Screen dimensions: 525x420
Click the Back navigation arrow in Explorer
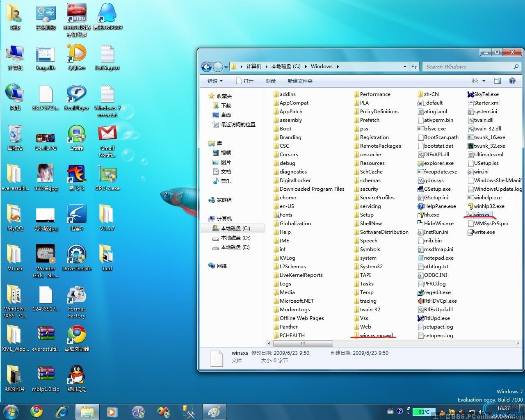click(207, 67)
